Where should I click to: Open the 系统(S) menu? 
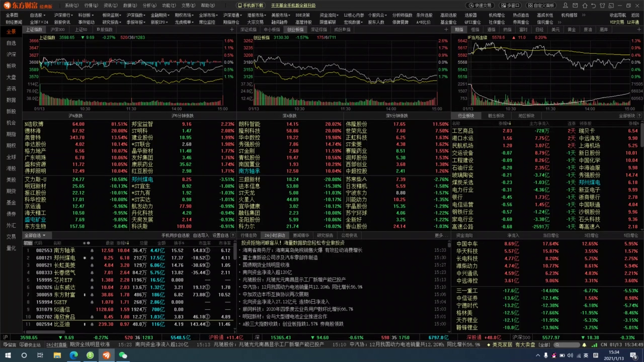[x=72, y=5]
